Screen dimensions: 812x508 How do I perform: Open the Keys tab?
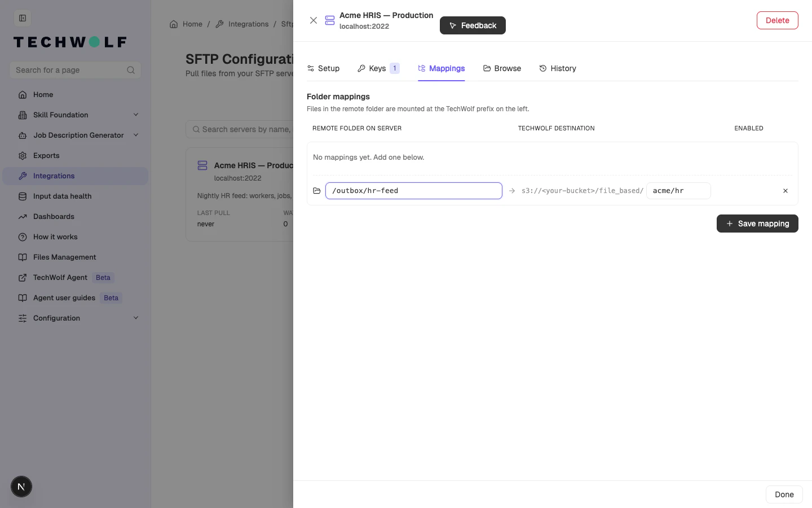(378, 68)
